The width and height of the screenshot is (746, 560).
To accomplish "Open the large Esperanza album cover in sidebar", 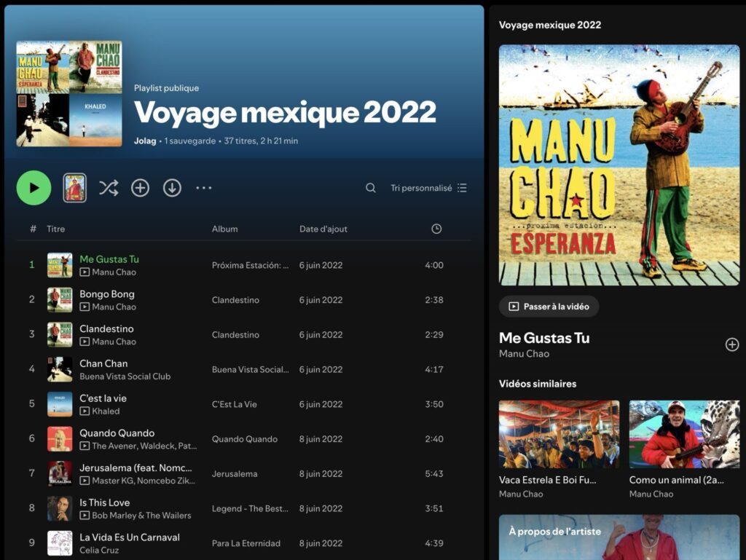I will (619, 165).
